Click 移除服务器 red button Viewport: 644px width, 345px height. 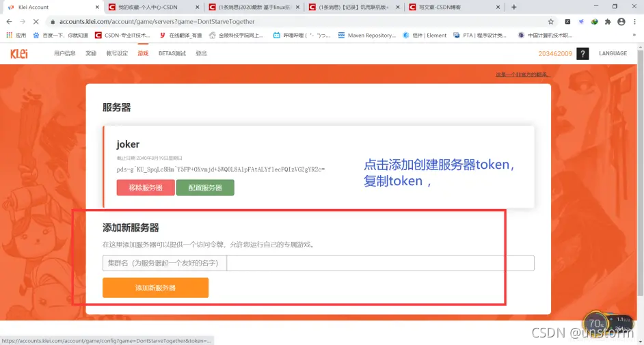pyautogui.click(x=146, y=187)
